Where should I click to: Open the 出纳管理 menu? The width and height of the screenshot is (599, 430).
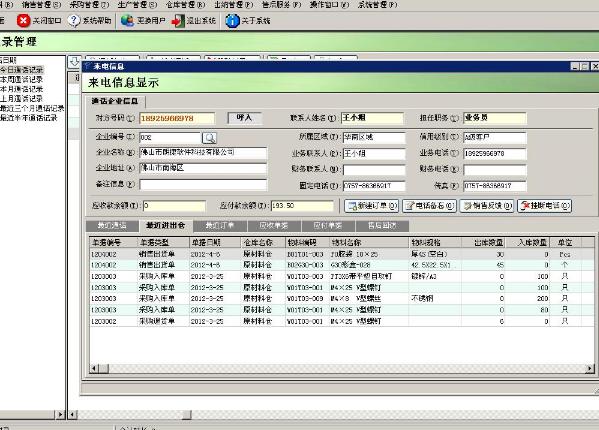click(233, 5)
